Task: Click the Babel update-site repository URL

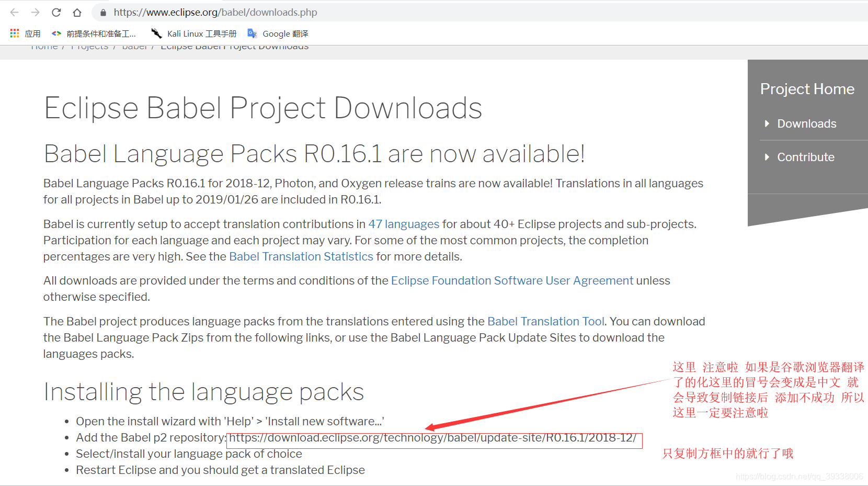Action: tap(433, 438)
